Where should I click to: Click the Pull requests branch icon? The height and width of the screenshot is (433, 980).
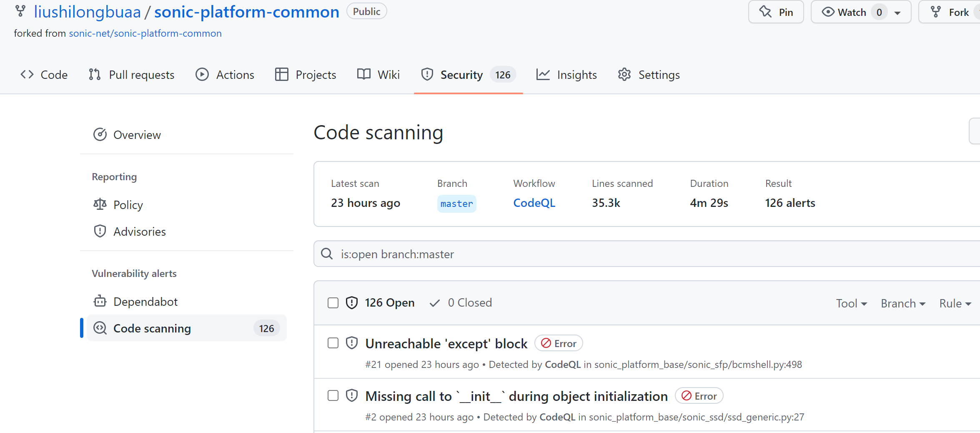(95, 75)
